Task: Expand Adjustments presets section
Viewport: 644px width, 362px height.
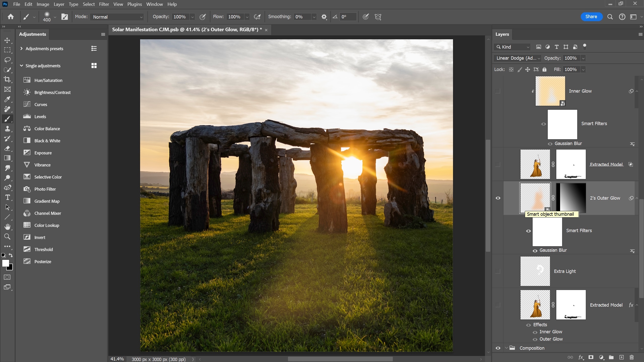Action: 21,49
